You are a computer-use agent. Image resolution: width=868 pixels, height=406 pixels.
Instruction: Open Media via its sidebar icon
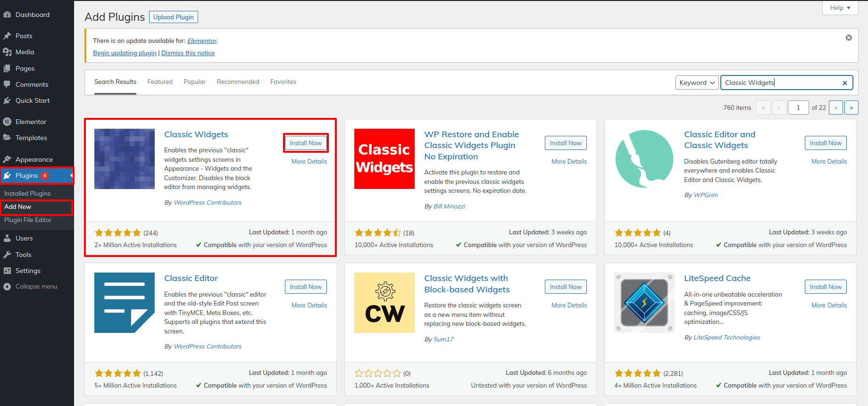click(7, 52)
